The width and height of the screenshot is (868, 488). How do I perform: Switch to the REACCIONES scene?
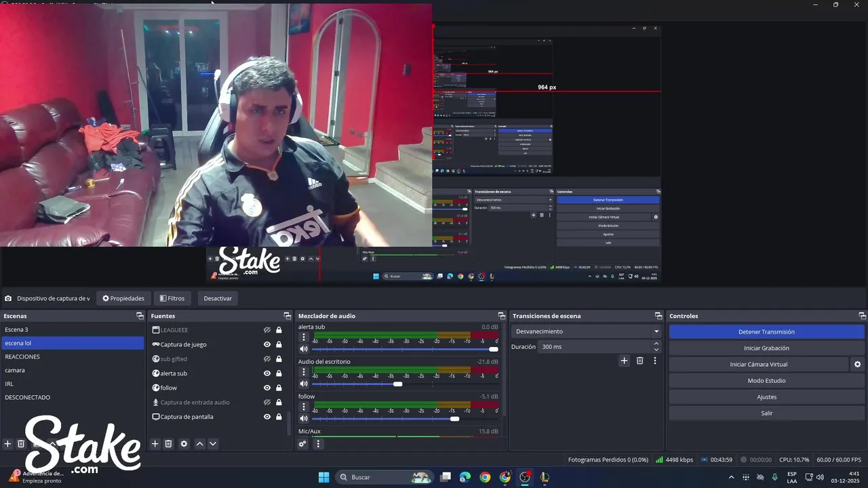pos(72,357)
